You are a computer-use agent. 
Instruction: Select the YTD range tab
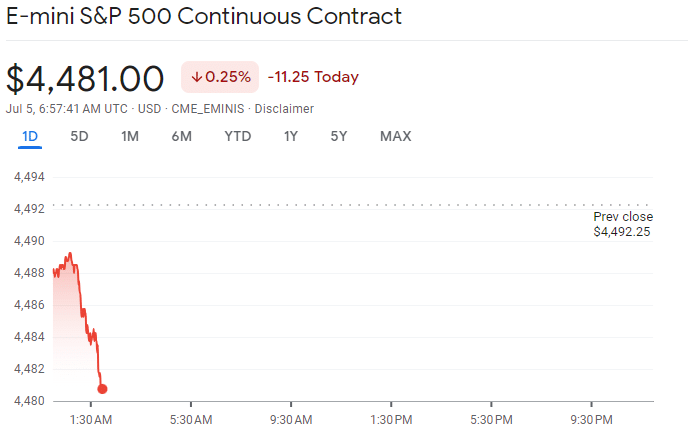238,136
